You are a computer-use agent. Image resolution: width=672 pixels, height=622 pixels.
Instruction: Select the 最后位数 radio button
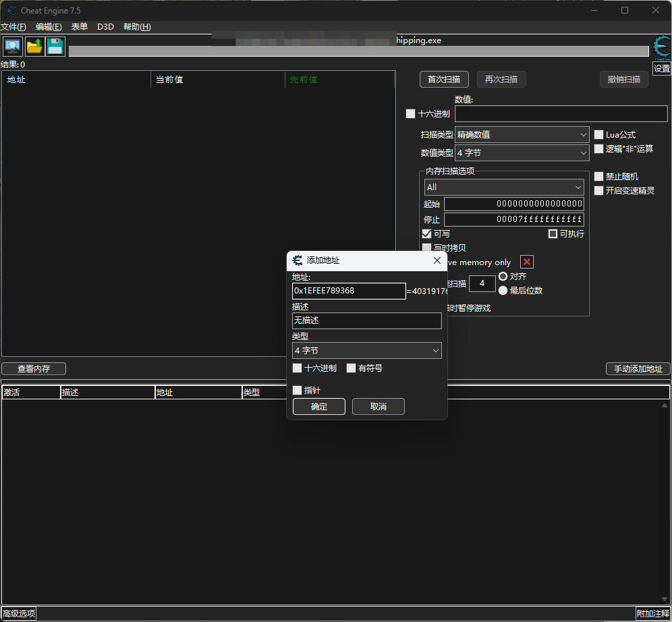(503, 291)
